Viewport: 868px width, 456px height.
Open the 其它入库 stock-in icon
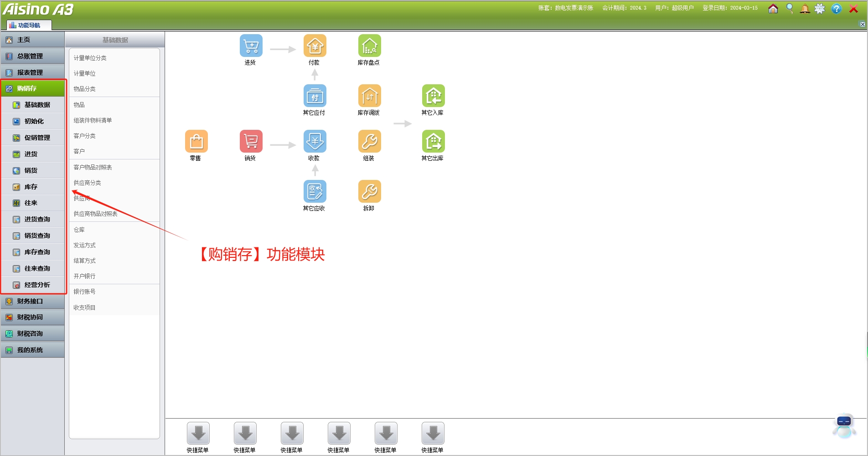click(x=433, y=96)
